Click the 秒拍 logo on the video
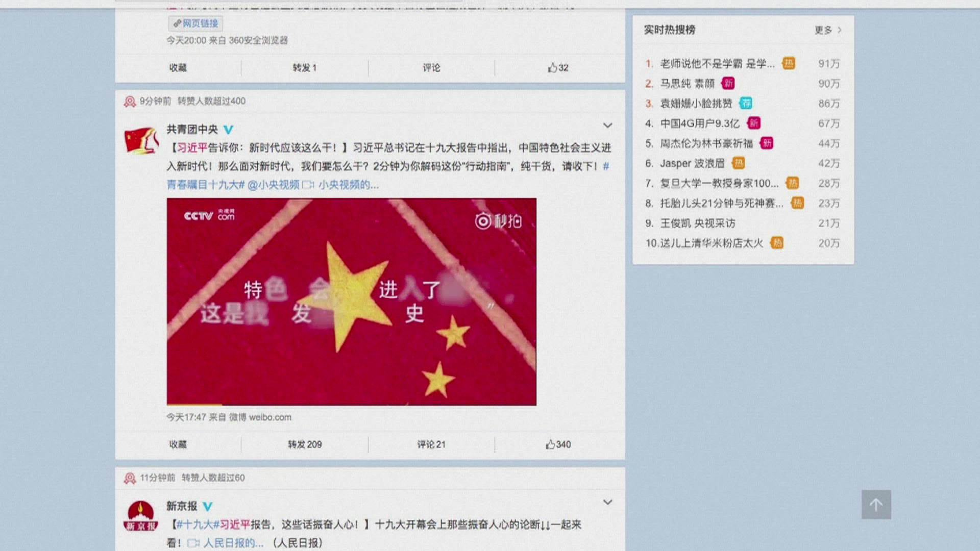 tap(498, 221)
